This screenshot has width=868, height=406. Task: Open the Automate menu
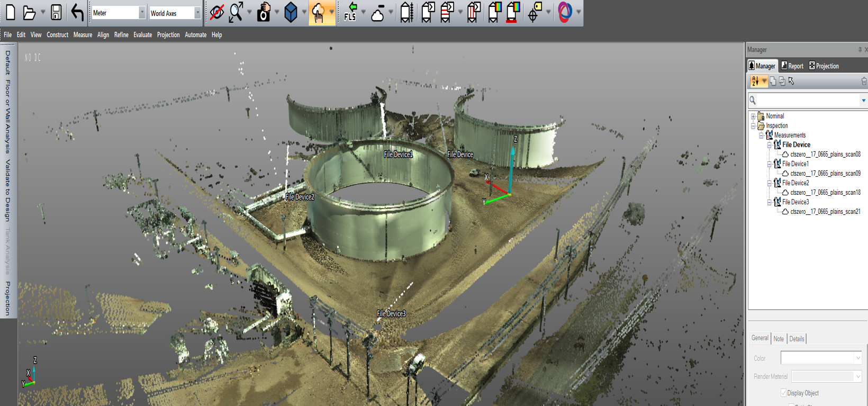(x=195, y=35)
